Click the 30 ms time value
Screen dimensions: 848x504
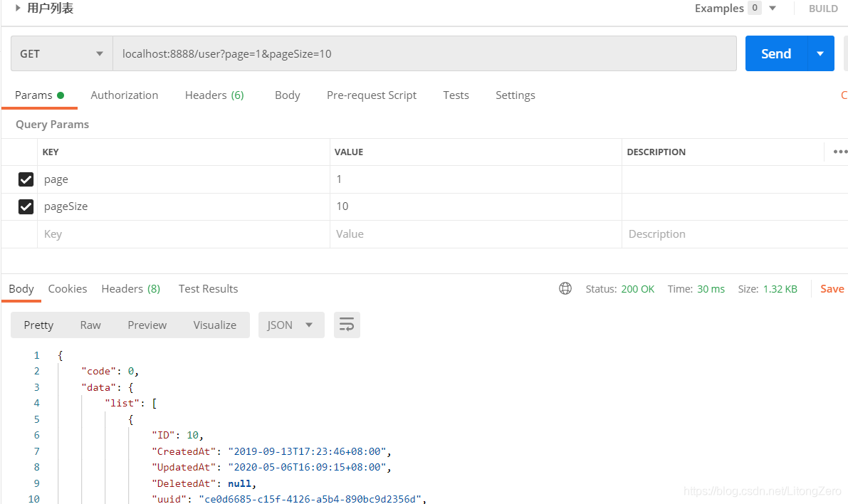point(711,289)
